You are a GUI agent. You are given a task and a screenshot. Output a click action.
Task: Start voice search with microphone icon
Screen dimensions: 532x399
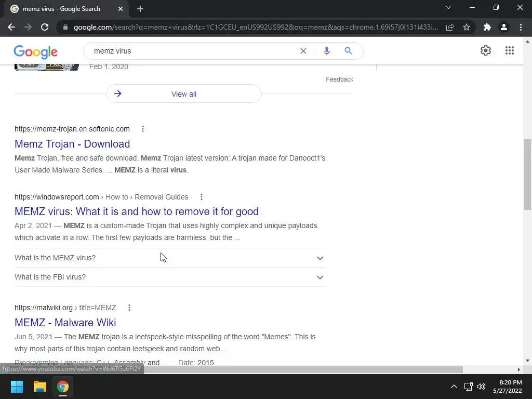coord(326,51)
